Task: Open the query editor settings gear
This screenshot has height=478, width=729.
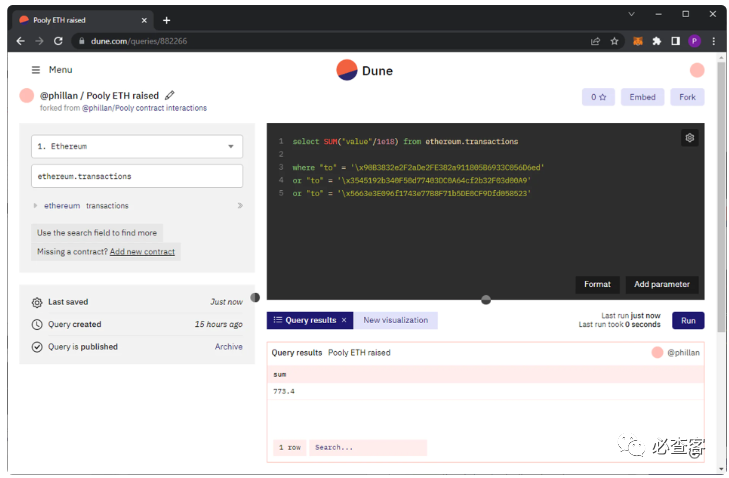Action: pyautogui.click(x=689, y=138)
